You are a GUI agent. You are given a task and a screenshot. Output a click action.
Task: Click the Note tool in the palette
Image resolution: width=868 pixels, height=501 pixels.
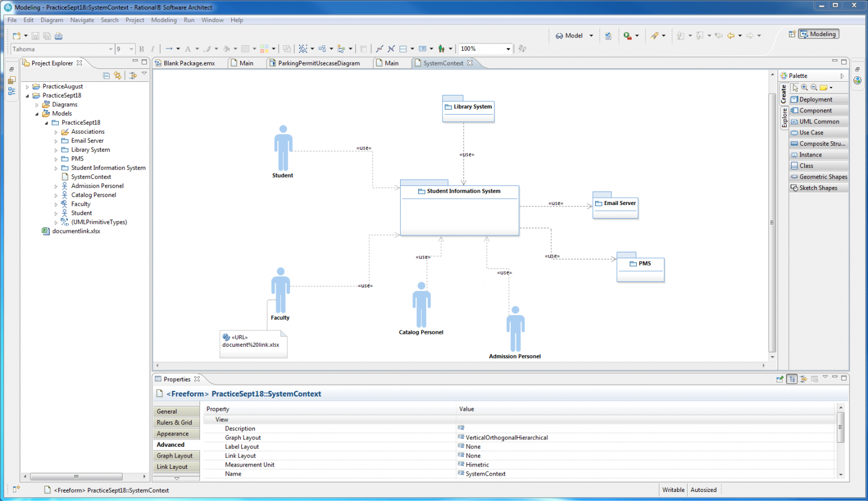click(824, 88)
